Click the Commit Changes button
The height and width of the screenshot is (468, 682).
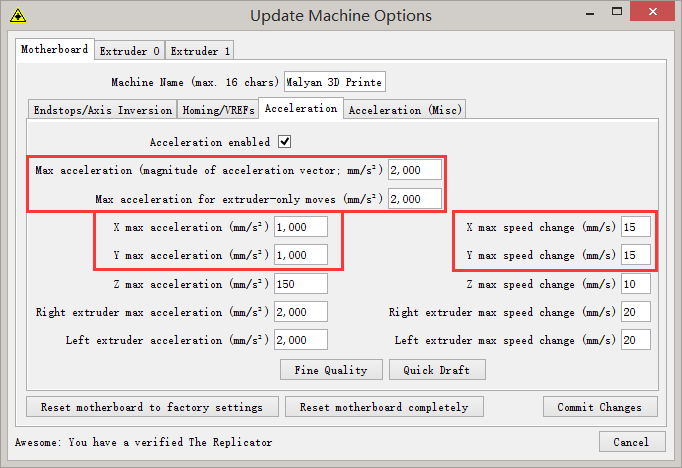[600, 407]
